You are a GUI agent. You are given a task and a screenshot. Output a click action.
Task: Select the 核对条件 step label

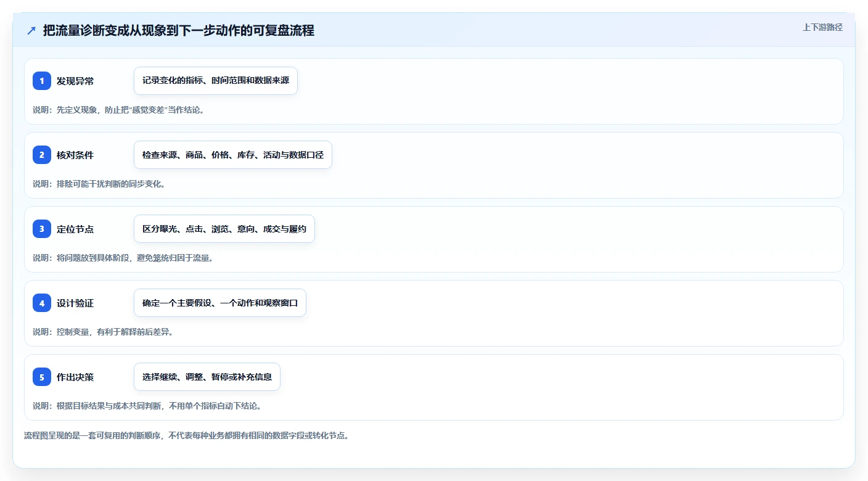[75, 155]
